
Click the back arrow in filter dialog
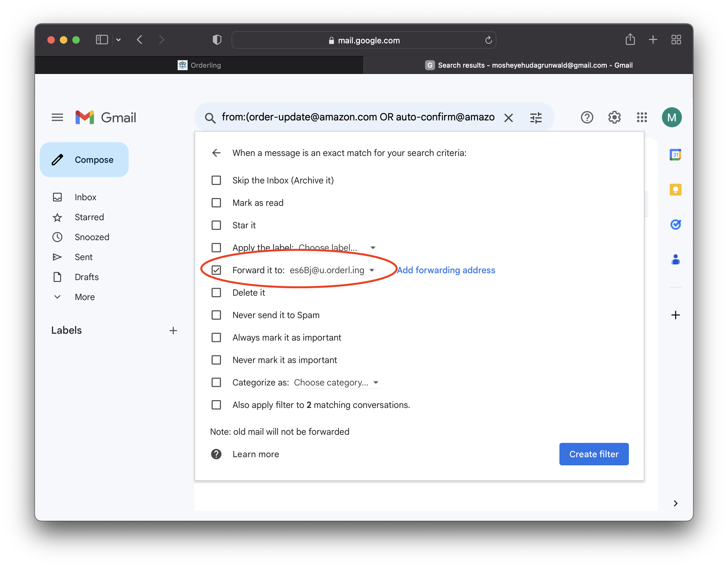click(216, 153)
